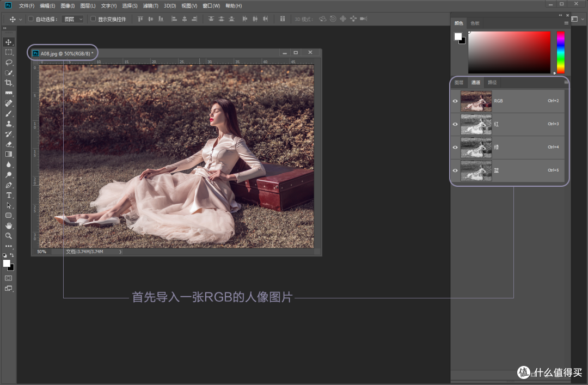Viewport: 588px width, 385px height.
Task: Select the Crop tool
Action: point(8,83)
